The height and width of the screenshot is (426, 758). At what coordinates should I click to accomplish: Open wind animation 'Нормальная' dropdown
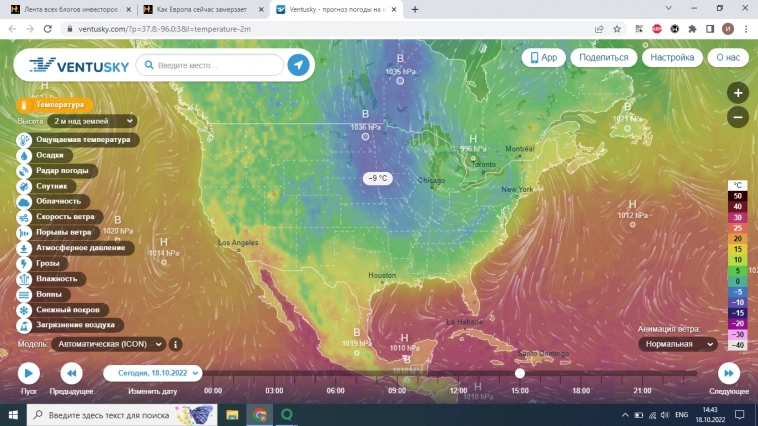click(678, 344)
